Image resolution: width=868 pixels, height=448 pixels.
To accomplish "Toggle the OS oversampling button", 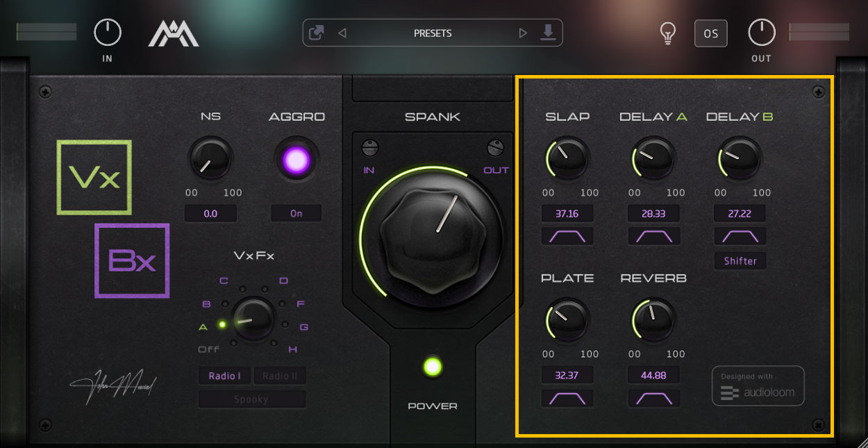I will [x=711, y=33].
